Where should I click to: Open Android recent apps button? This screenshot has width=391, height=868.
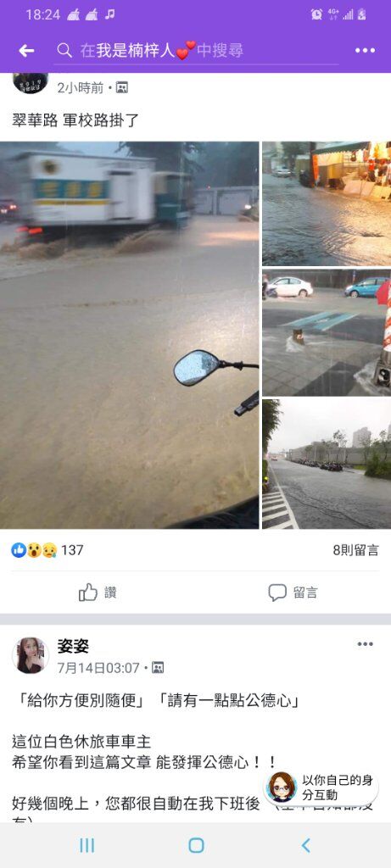[87, 845]
